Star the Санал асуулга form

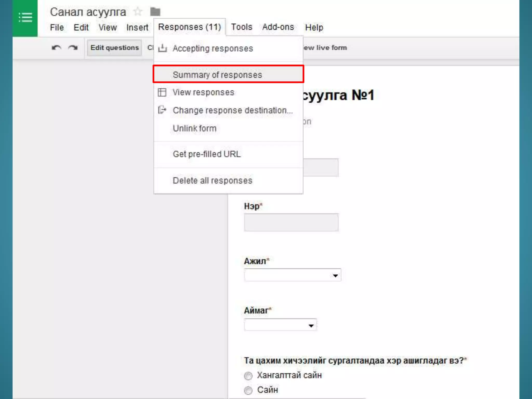coord(137,11)
